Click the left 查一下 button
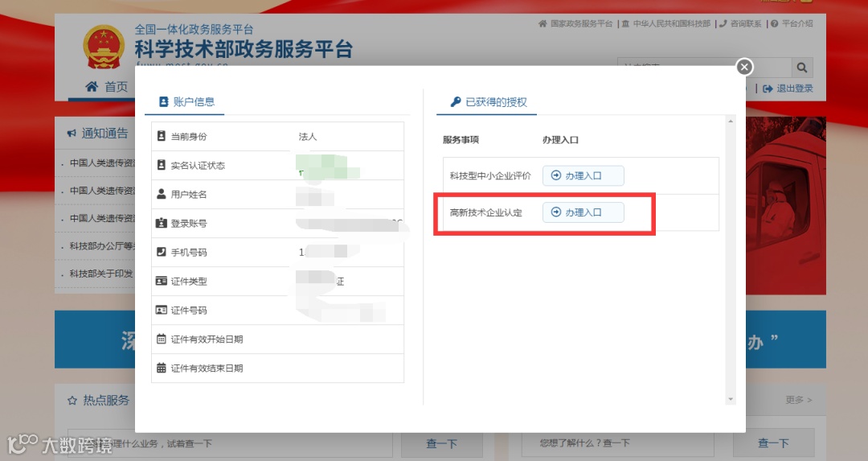 442,443
